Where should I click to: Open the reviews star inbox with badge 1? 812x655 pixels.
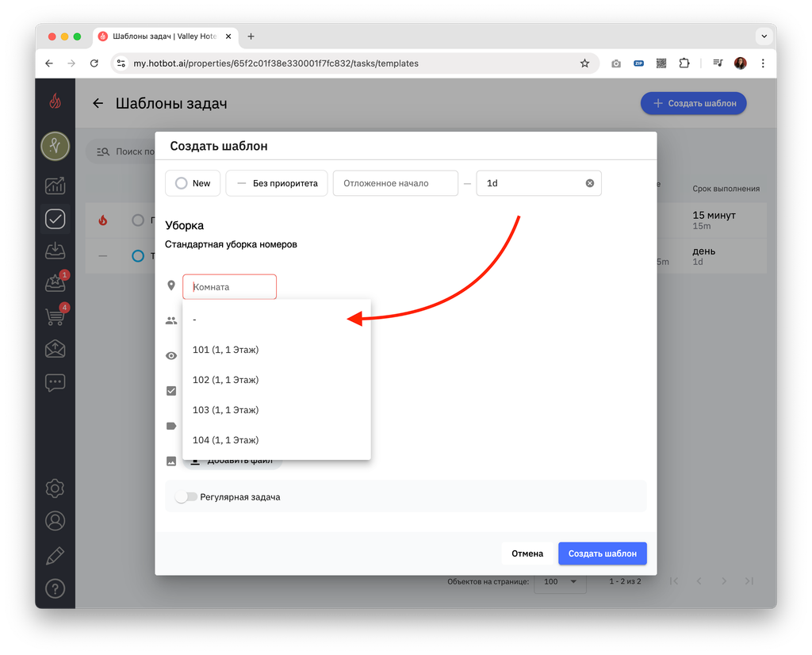[x=55, y=283]
